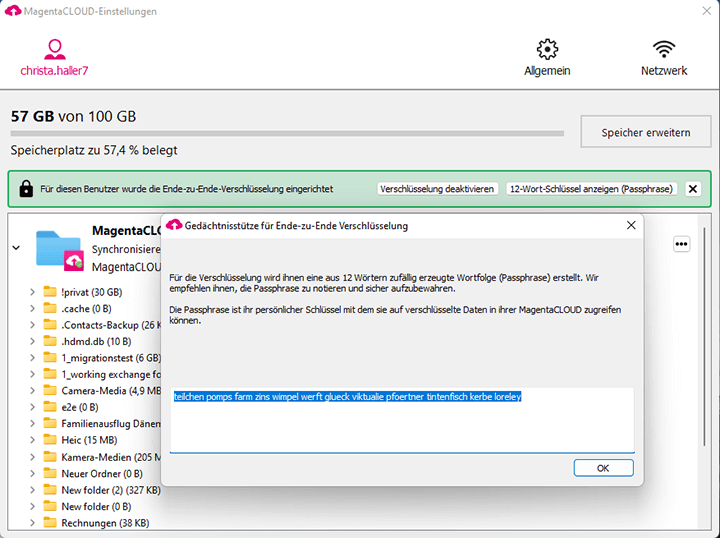Expand the e2e folder
Image resolution: width=720 pixels, height=538 pixels.
33,407
